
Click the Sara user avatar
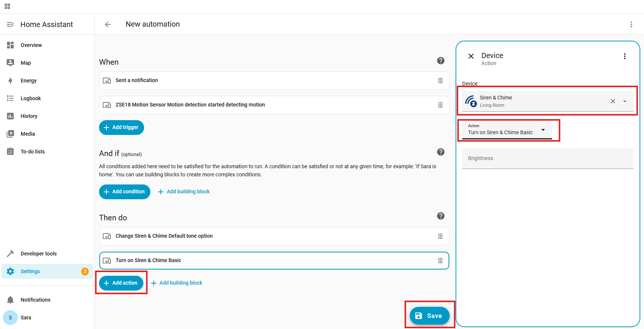[10, 318]
